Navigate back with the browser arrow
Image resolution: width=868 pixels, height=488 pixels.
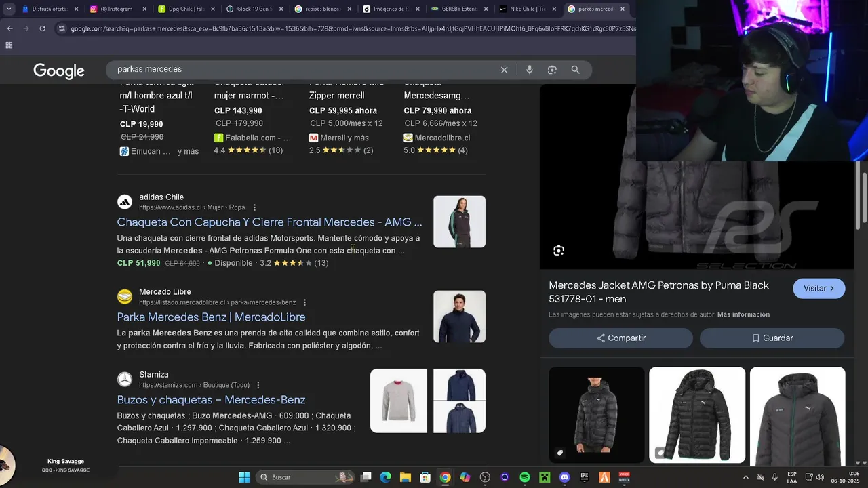click(9, 28)
